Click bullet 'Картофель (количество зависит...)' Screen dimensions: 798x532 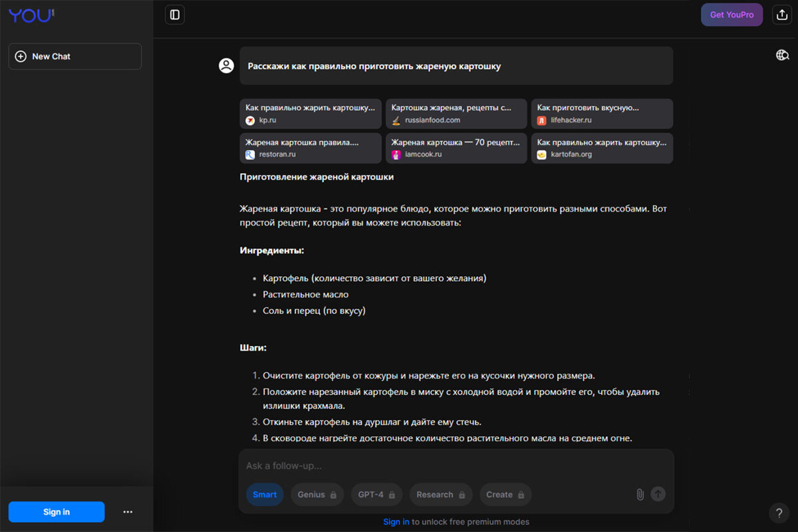click(374, 278)
